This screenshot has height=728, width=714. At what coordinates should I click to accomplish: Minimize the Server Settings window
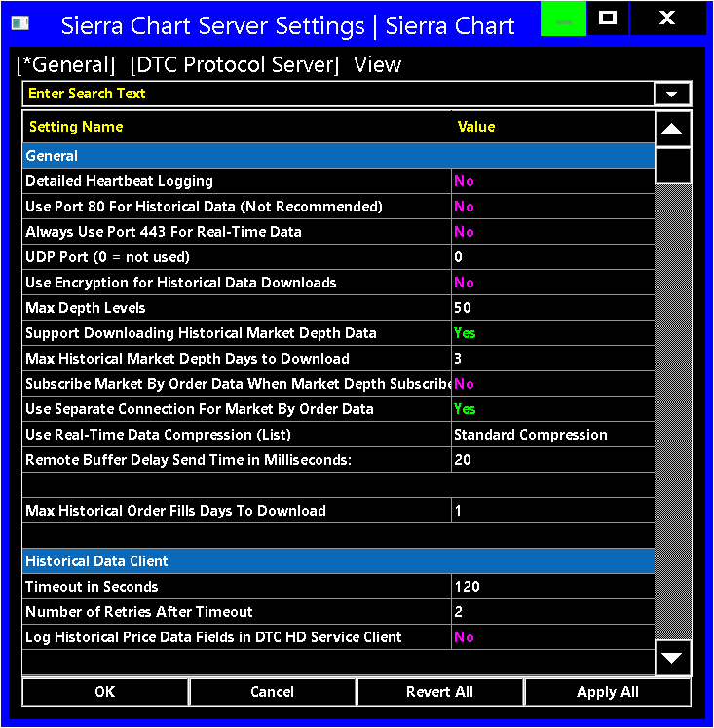[563, 19]
